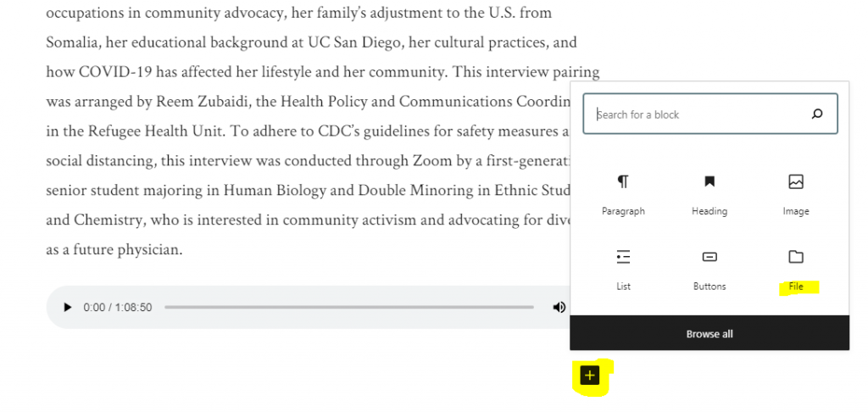Select the Paragraph pilcrow block icon

623,181
